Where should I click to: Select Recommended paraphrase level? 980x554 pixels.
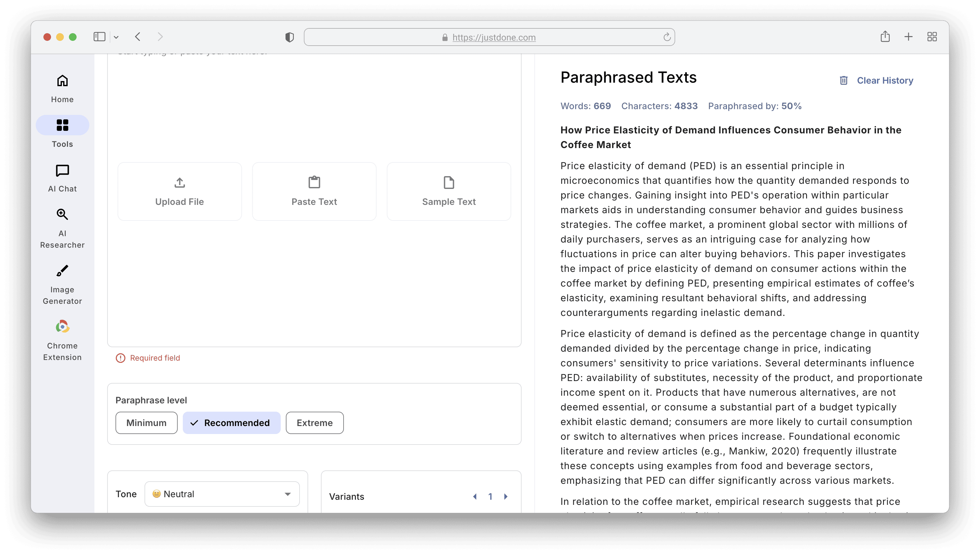[231, 423]
